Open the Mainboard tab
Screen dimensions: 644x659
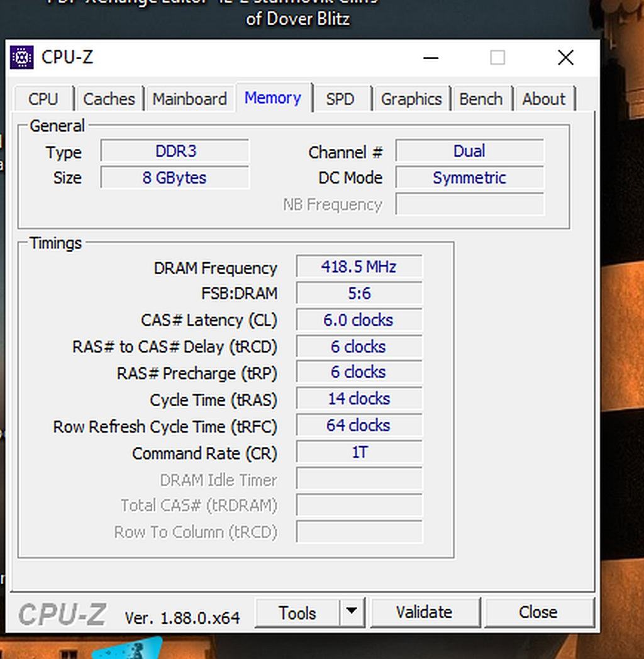189,99
